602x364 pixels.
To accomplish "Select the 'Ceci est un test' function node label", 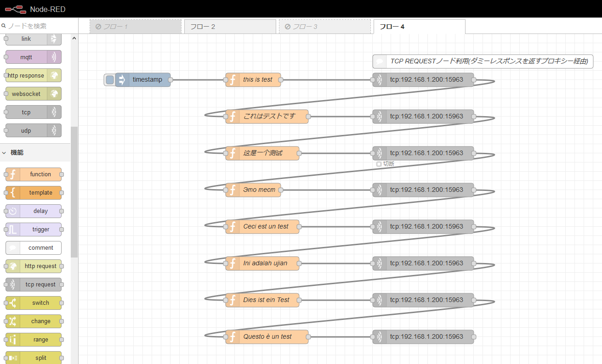I will click(266, 227).
